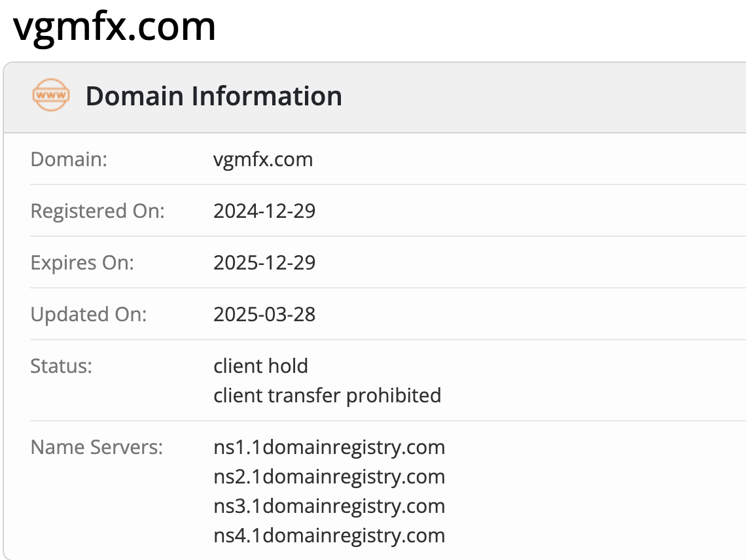
Task: Click the Domain Information title text
Action: pos(214,96)
